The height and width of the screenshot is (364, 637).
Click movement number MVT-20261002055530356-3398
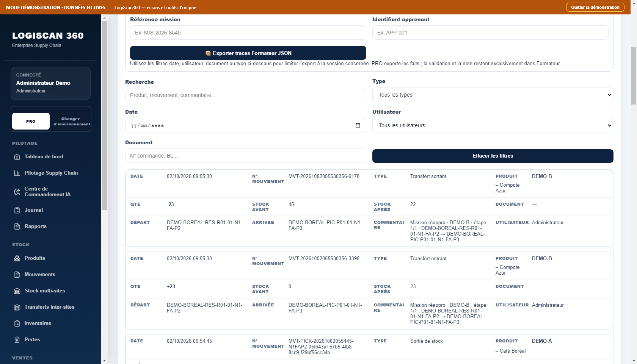point(324,259)
